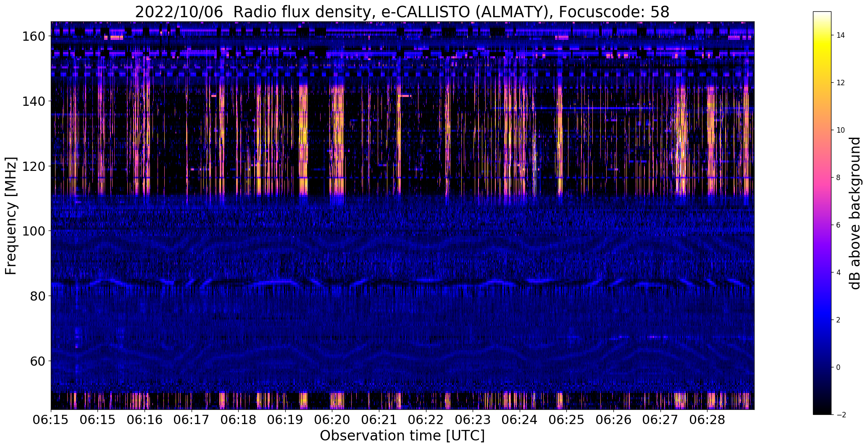Click the colorbar tick labeled 12

[841, 83]
